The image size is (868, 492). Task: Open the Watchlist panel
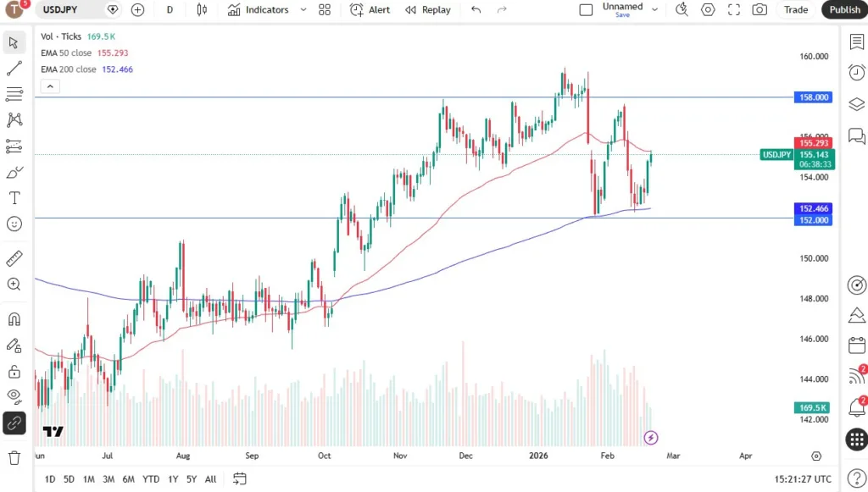pos(856,41)
